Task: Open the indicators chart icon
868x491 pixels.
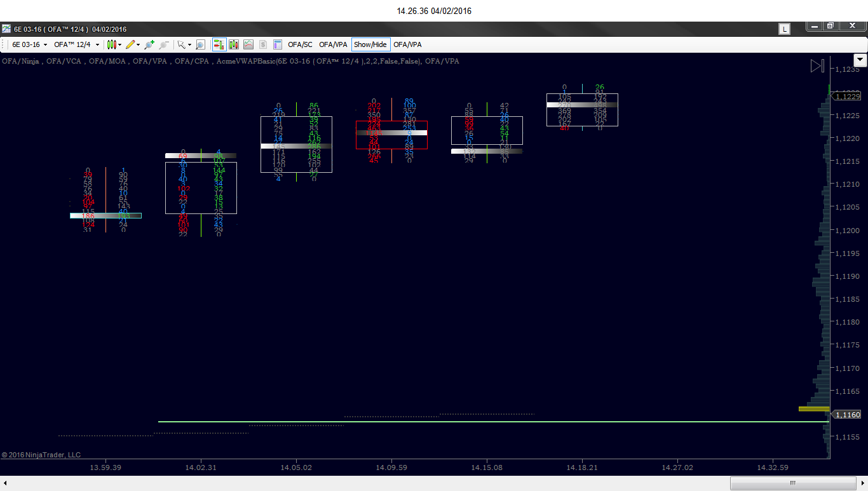Action: 248,44
